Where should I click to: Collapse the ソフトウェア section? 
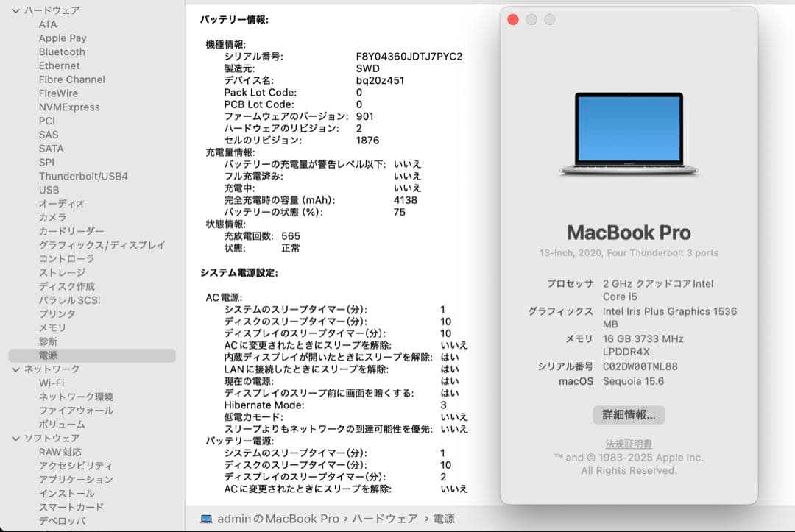[x=16, y=438]
